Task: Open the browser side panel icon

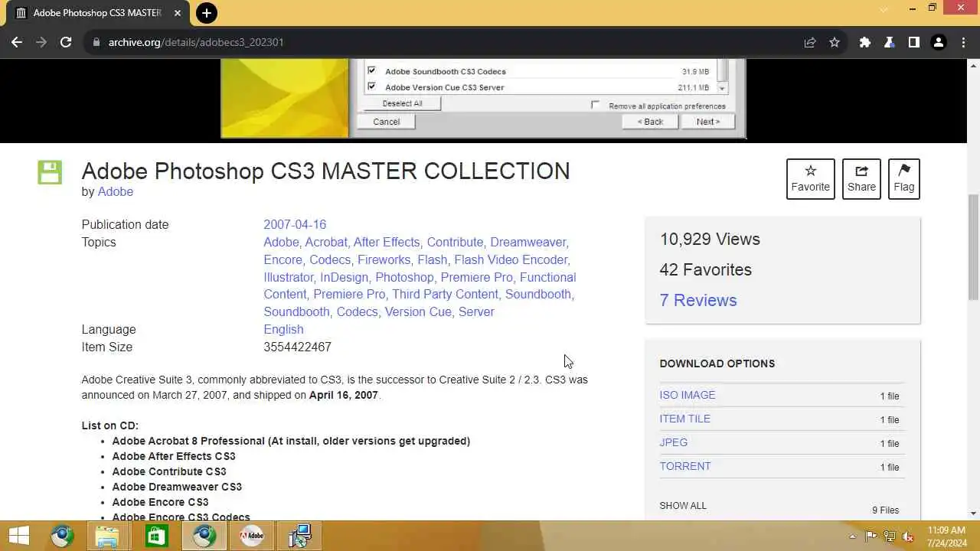Action: pos(913,42)
